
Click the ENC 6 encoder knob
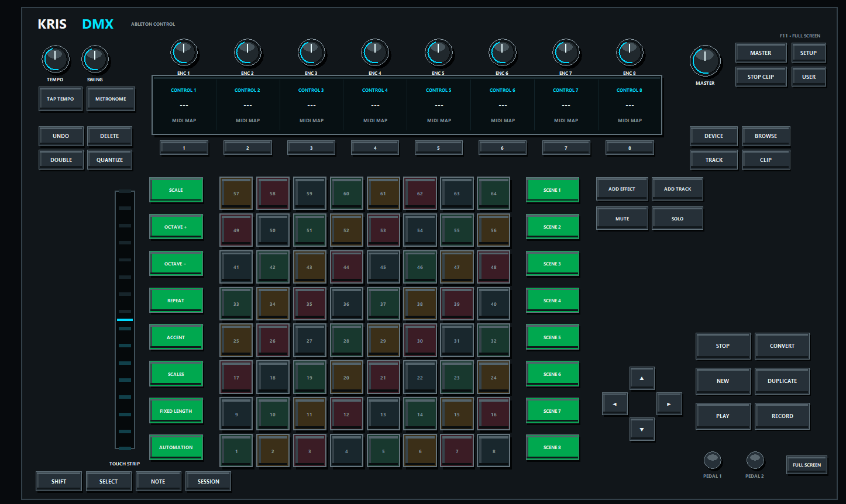pos(502,53)
